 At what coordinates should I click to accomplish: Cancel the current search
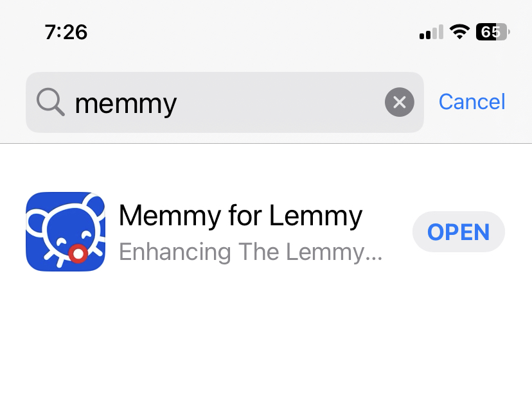[x=472, y=101]
